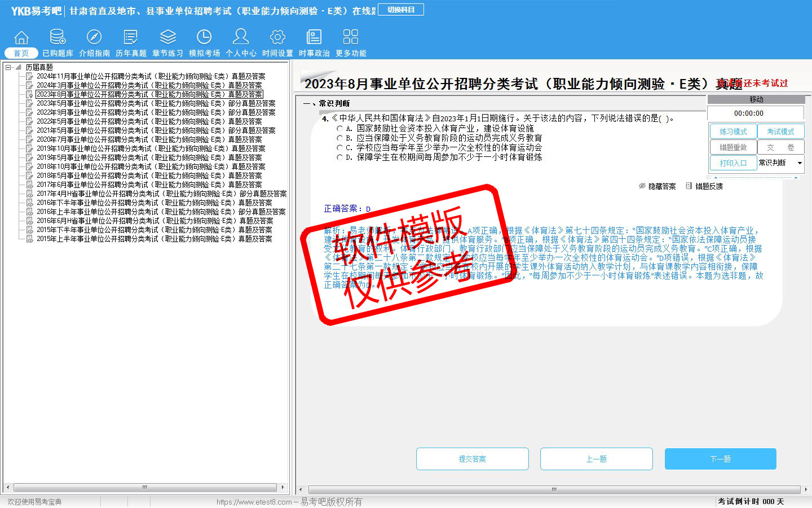Screen dimensions: 812x508
Task: Click the 下一题 next question button
Action: 720,459
